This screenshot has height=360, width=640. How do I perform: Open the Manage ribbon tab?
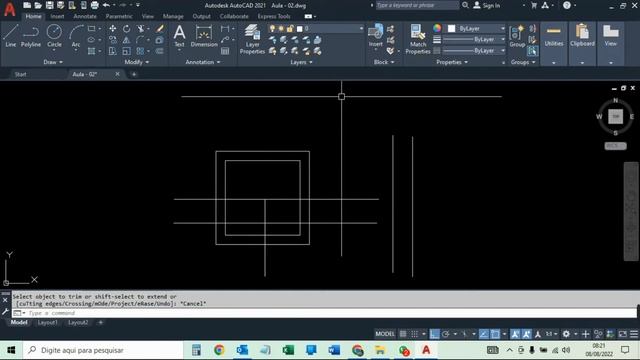173,16
